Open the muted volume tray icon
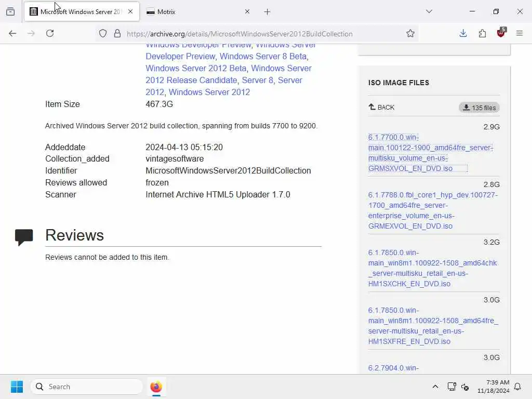Screen dimensions: 532x399 [465, 387]
